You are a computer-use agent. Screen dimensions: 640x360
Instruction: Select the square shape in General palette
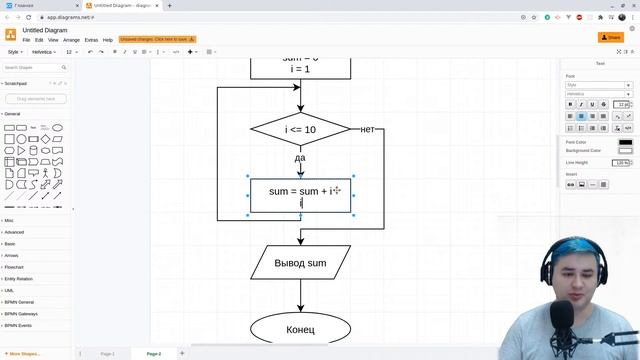[x=9, y=139]
